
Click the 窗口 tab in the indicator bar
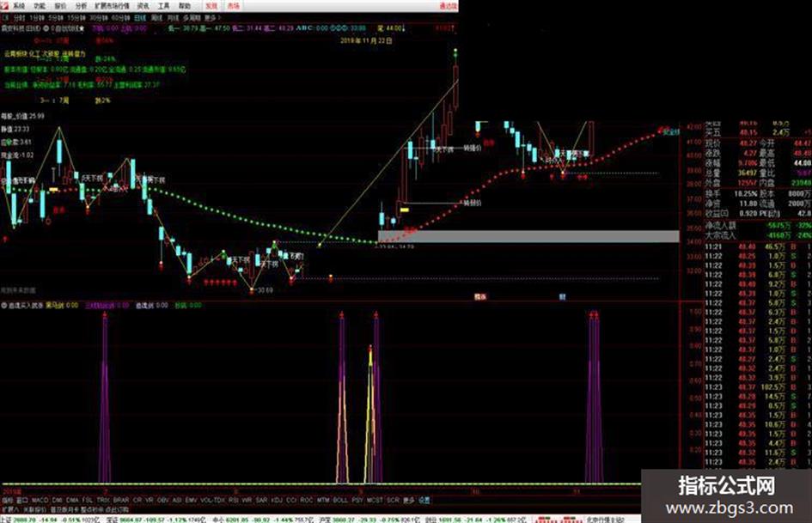21,500
